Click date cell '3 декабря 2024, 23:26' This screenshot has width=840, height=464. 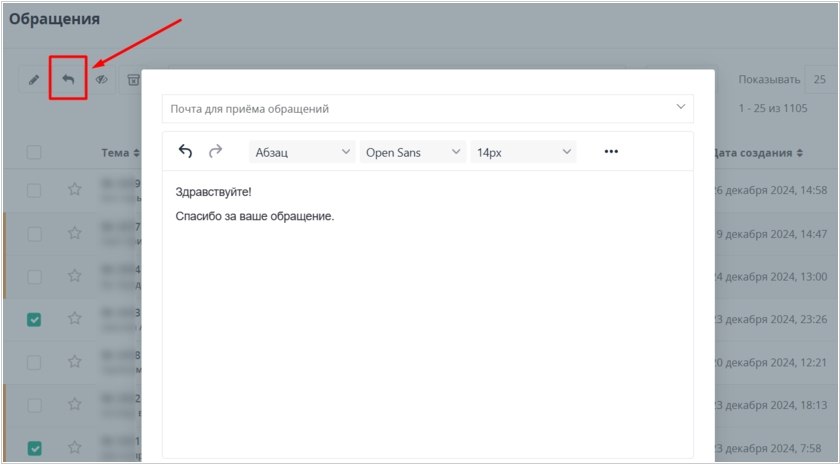pos(771,320)
